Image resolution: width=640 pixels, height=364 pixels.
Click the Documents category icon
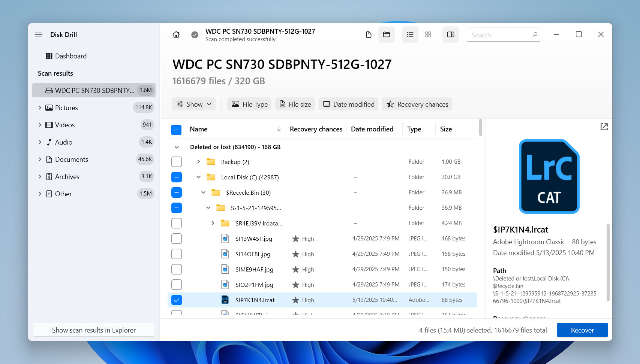[x=49, y=160]
